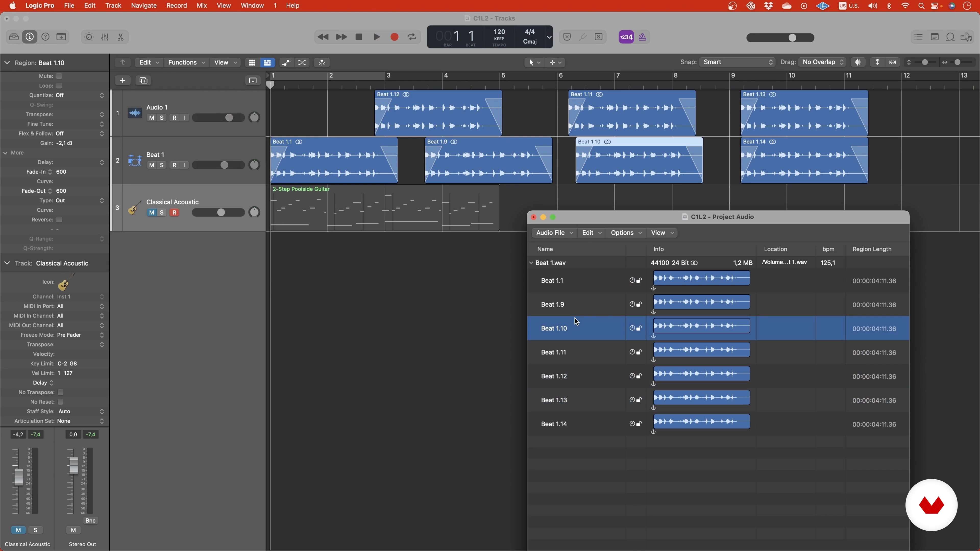Image resolution: width=980 pixels, height=551 pixels.
Task: Switch to grid view button in Tracks
Action: pyautogui.click(x=252, y=62)
